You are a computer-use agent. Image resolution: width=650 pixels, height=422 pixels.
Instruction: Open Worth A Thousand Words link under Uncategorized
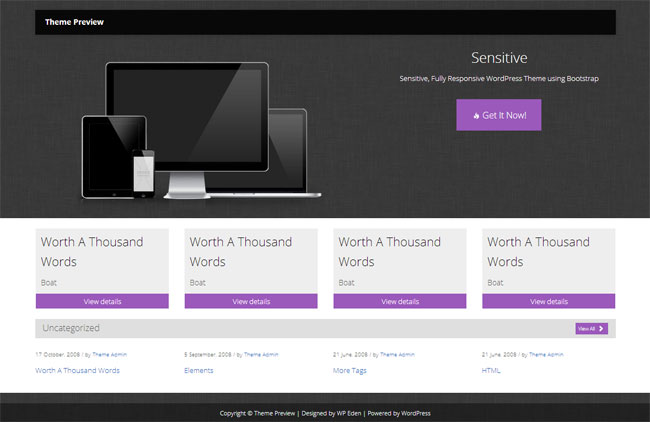[78, 370]
